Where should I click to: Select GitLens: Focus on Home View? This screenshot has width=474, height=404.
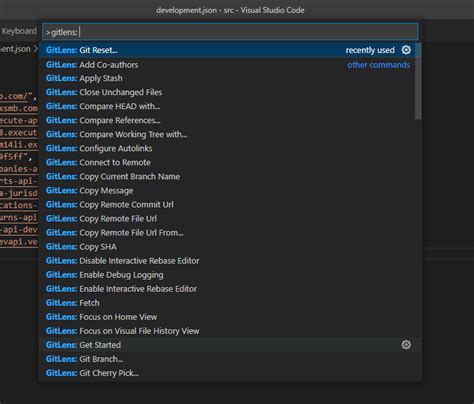click(227, 317)
